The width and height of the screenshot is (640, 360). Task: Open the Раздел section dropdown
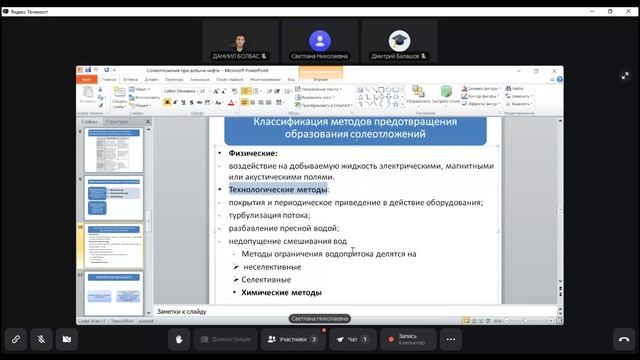click(140, 105)
